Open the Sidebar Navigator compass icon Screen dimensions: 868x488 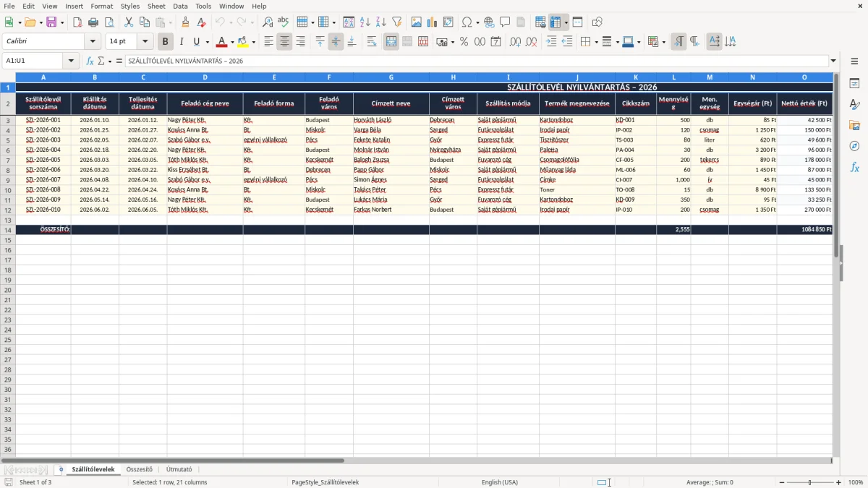click(854, 146)
